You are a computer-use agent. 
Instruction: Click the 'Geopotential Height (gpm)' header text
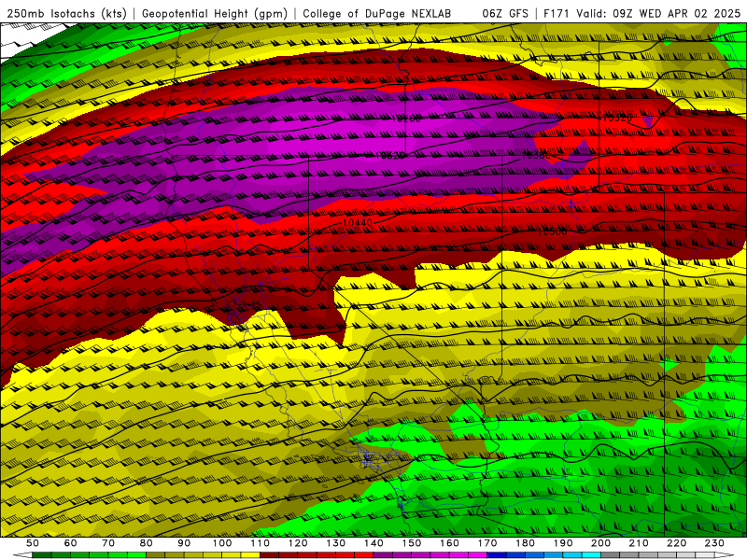(x=215, y=13)
